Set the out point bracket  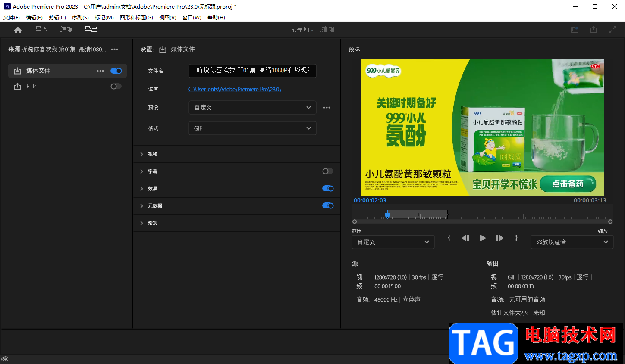click(516, 238)
